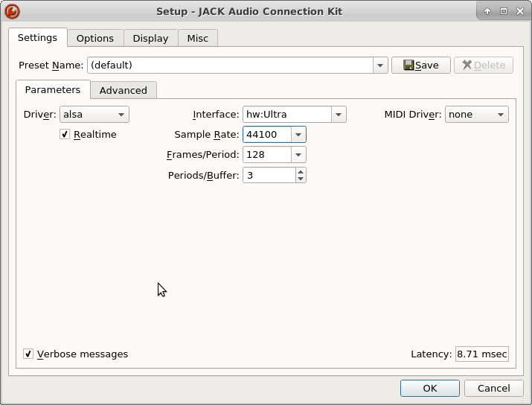The width and height of the screenshot is (532, 405).
Task: Decrease Periods/Buffer with down arrow
Action: coord(301,179)
